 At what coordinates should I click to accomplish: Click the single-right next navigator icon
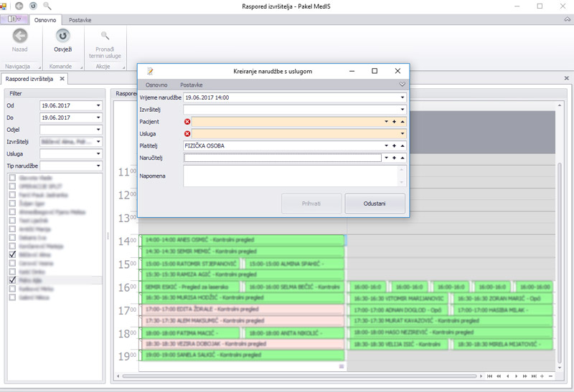tap(516, 376)
